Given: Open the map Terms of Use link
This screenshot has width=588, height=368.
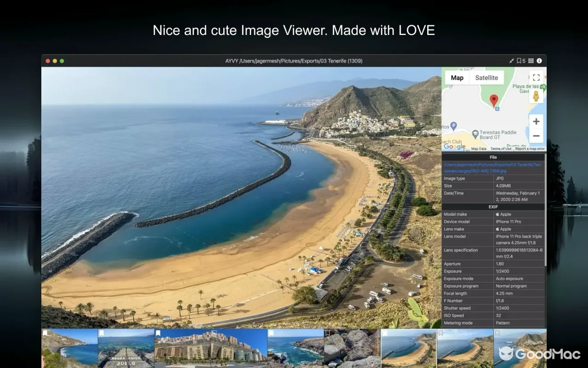Looking at the screenshot, I should (501, 149).
